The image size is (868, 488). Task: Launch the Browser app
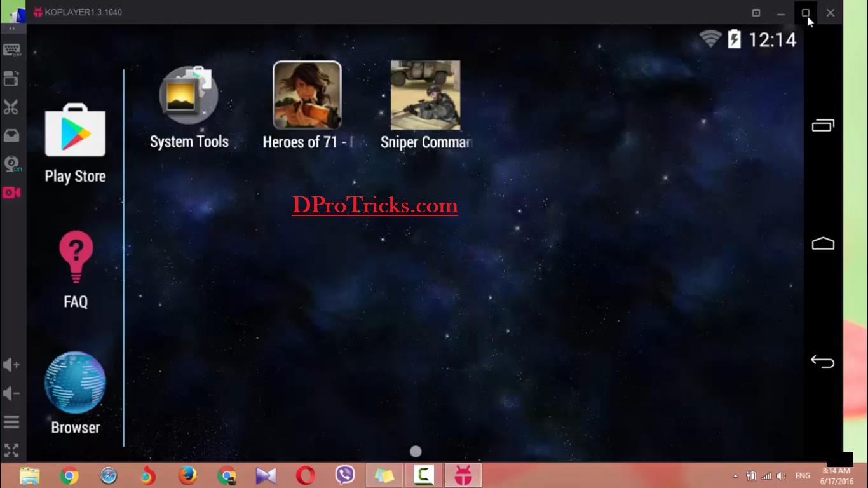[x=75, y=393]
